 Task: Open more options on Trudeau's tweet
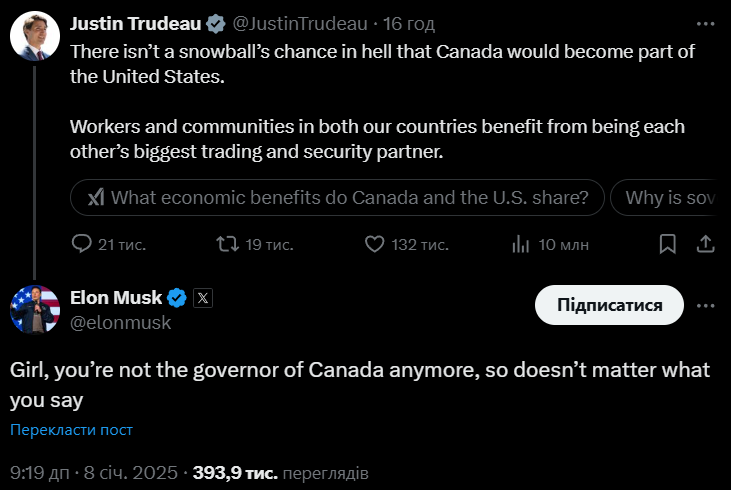tap(705, 24)
